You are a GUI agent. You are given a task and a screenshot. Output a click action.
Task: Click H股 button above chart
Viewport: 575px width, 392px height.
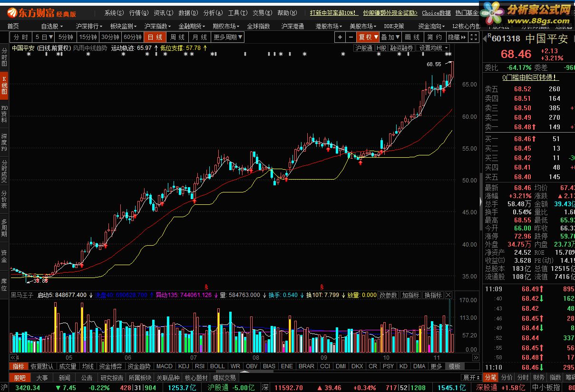[381, 48]
